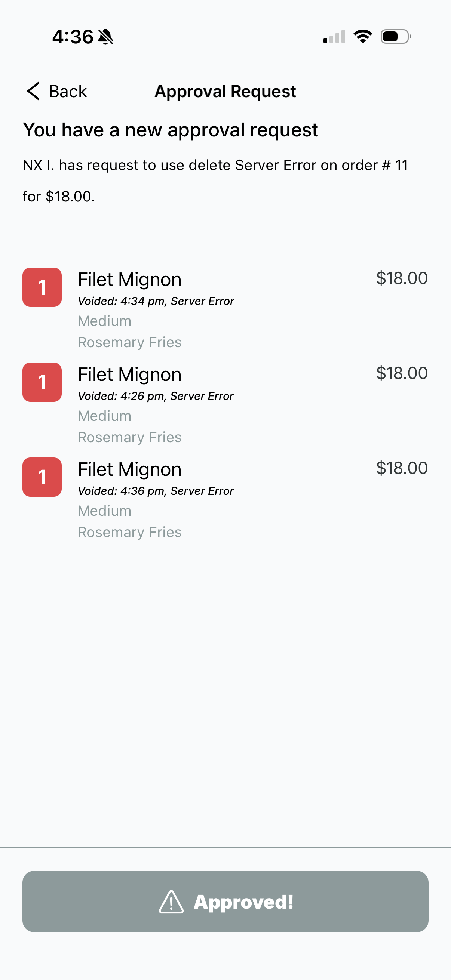Image resolution: width=451 pixels, height=980 pixels.
Task: Select $18.00 price of item voided 4:26 pm
Action: click(402, 373)
